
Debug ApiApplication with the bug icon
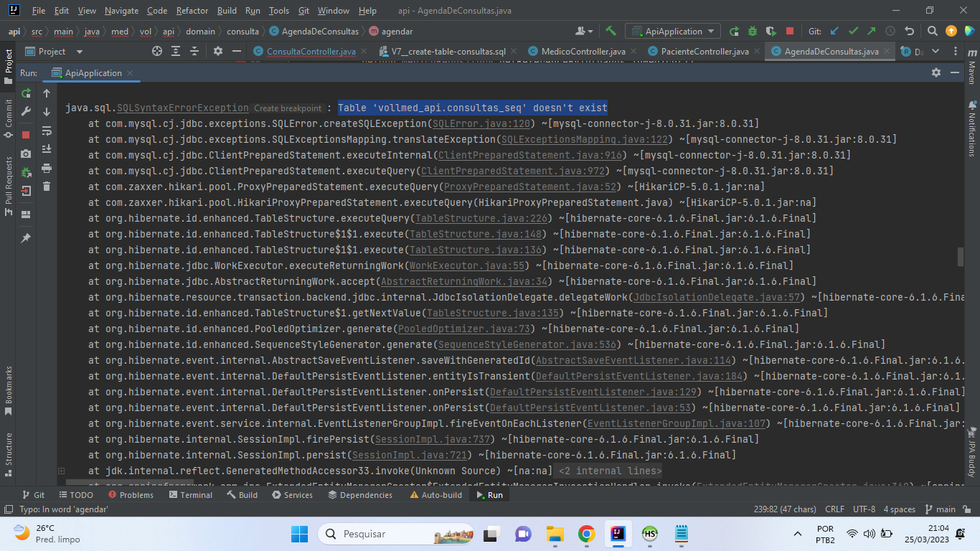pos(753,31)
